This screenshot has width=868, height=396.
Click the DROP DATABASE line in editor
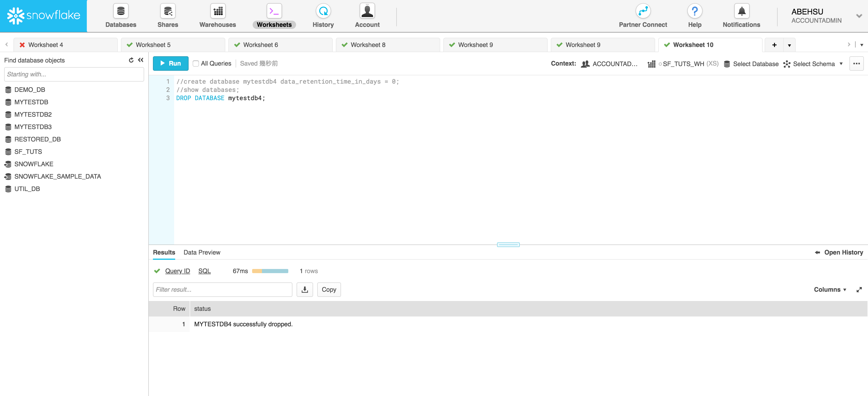(x=221, y=98)
